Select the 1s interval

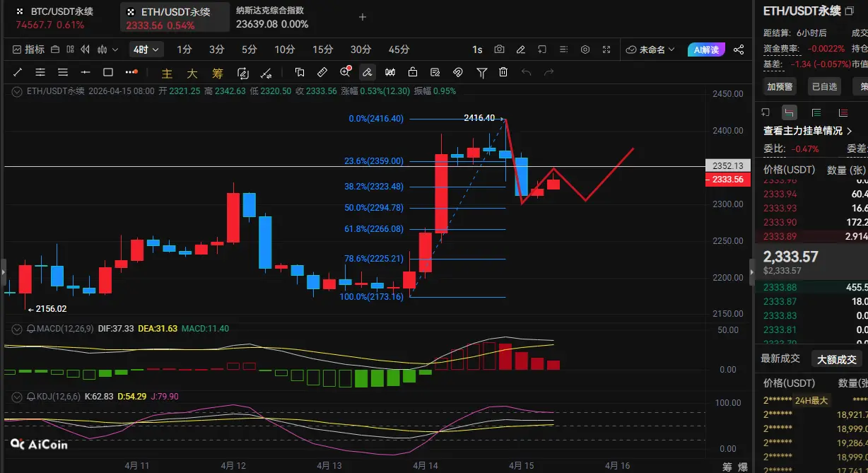click(x=478, y=49)
